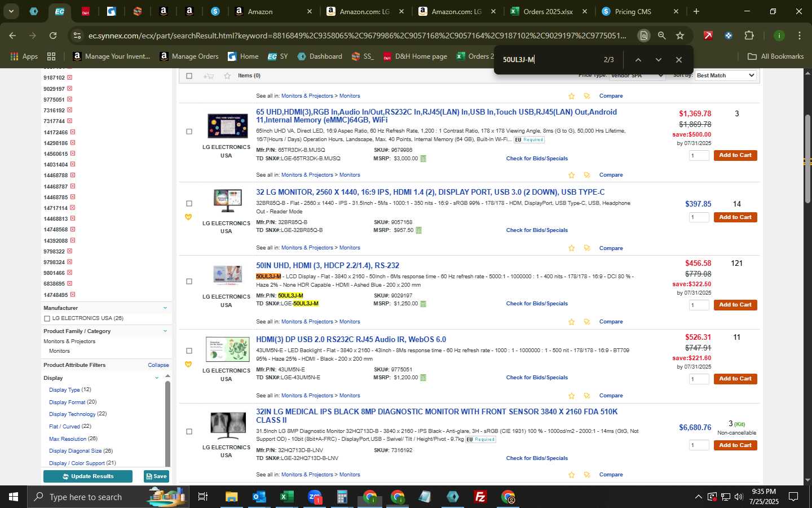Show hidden system tray icons
Viewport: 812px width, 508px height.
pos(698,497)
